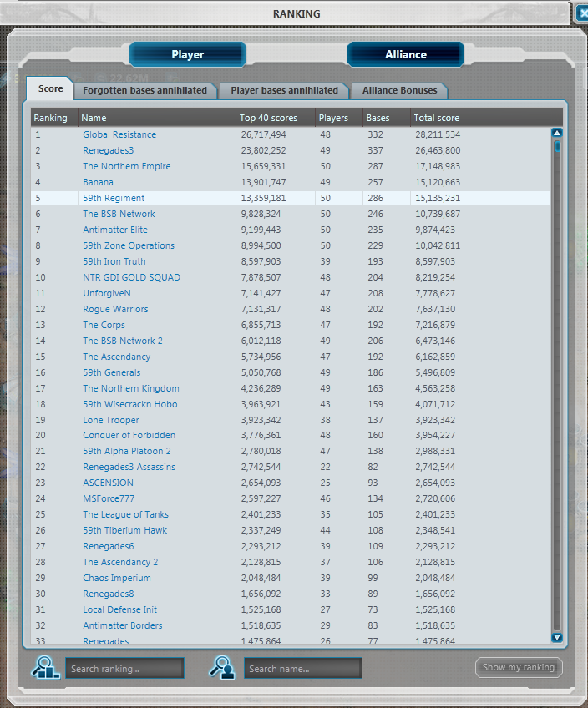Open Chaos Imperium alliance link
This screenshot has width=588, height=708.
coord(117,578)
